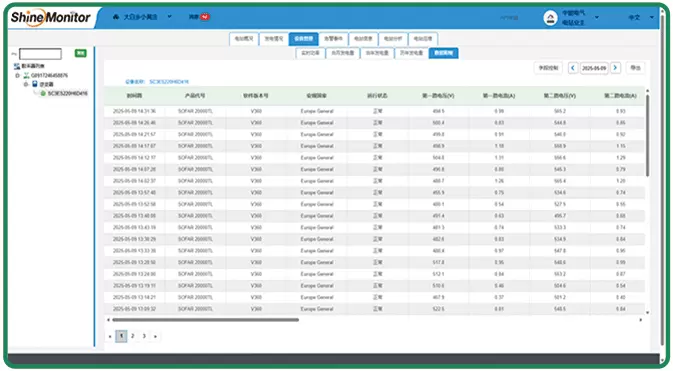Click the green search button in sidebar
Screen dimensions: 673x371
point(81,53)
